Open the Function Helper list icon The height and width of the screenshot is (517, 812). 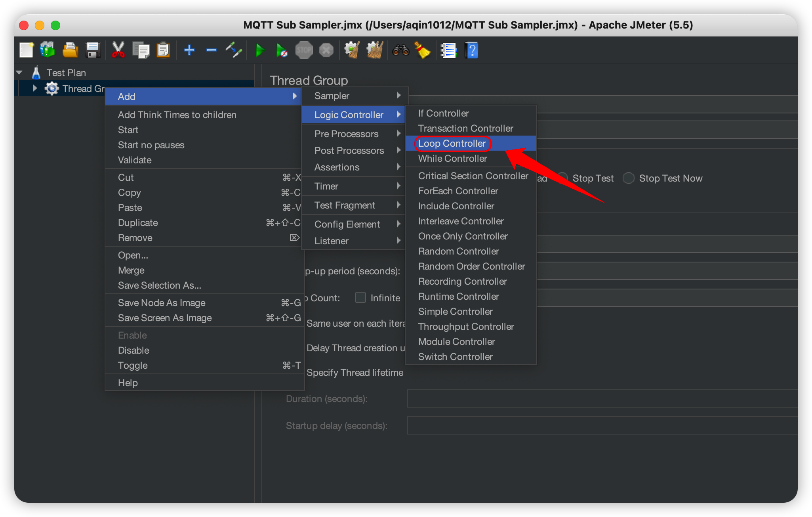(x=449, y=50)
